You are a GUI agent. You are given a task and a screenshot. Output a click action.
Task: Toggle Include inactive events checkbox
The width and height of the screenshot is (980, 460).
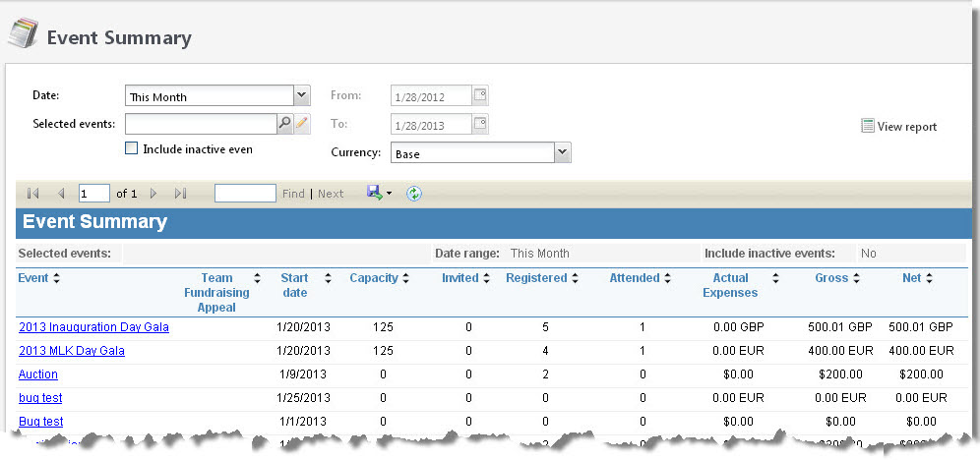(131, 148)
